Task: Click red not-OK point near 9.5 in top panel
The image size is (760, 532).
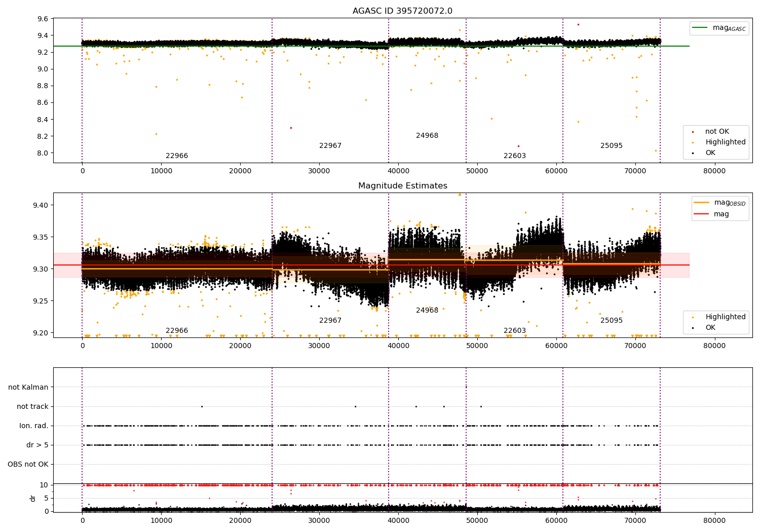Action: 578,24
